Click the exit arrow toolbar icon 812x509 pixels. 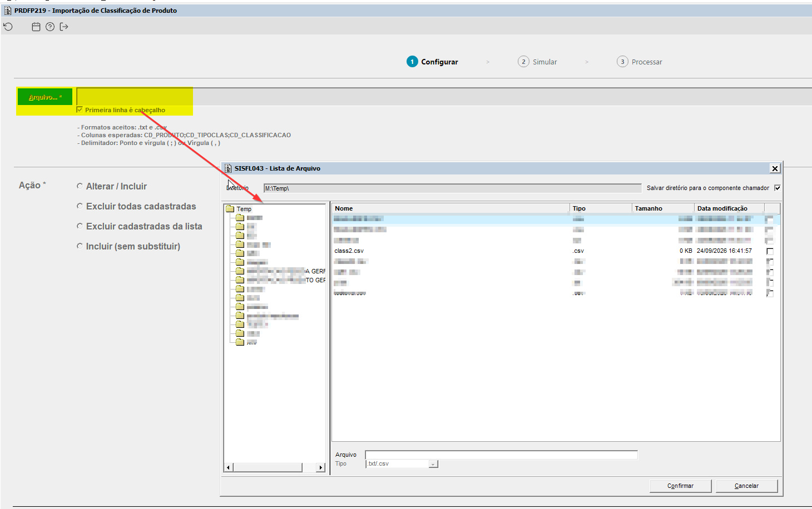64,27
